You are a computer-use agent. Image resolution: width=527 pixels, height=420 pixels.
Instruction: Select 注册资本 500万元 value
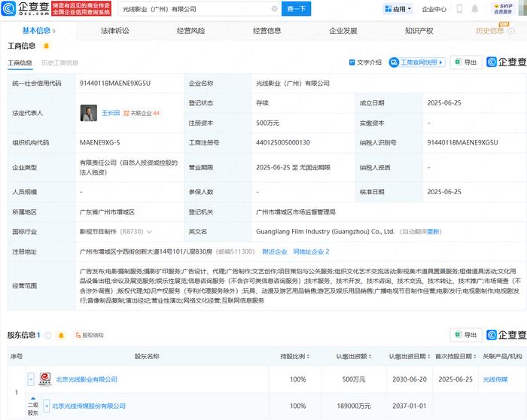tap(267, 123)
